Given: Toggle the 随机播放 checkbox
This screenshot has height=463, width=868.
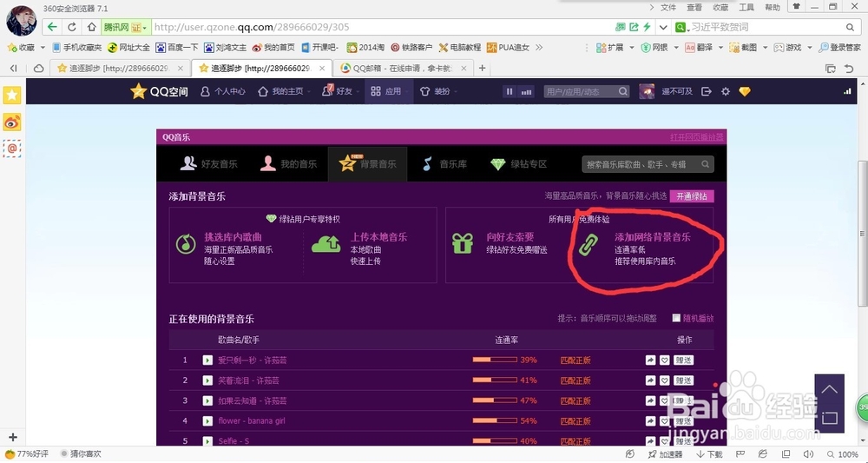Looking at the screenshot, I should click(x=676, y=319).
